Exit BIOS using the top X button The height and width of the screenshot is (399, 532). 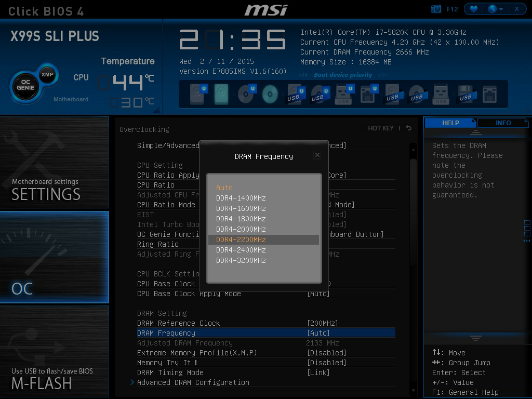pyautogui.click(x=517, y=9)
